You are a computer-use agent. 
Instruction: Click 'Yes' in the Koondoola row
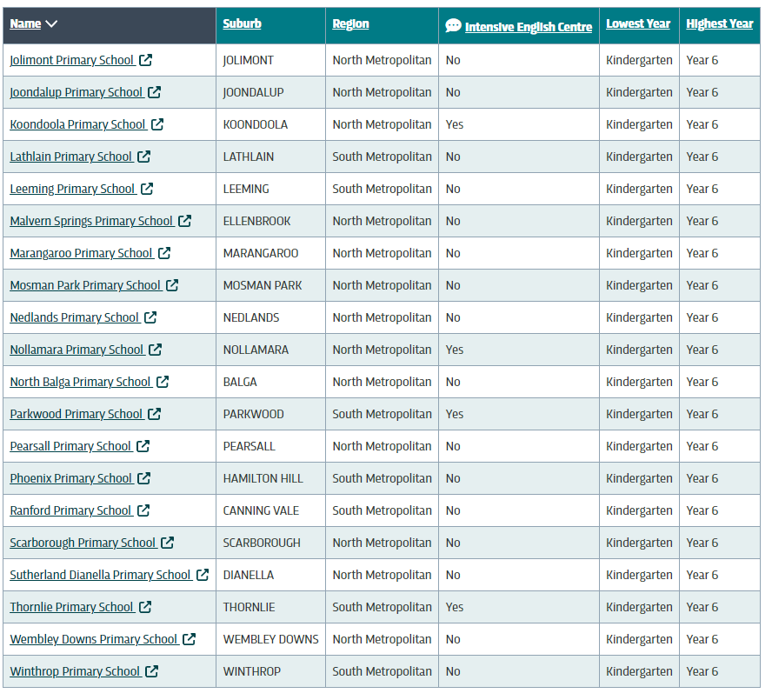click(x=455, y=124)
